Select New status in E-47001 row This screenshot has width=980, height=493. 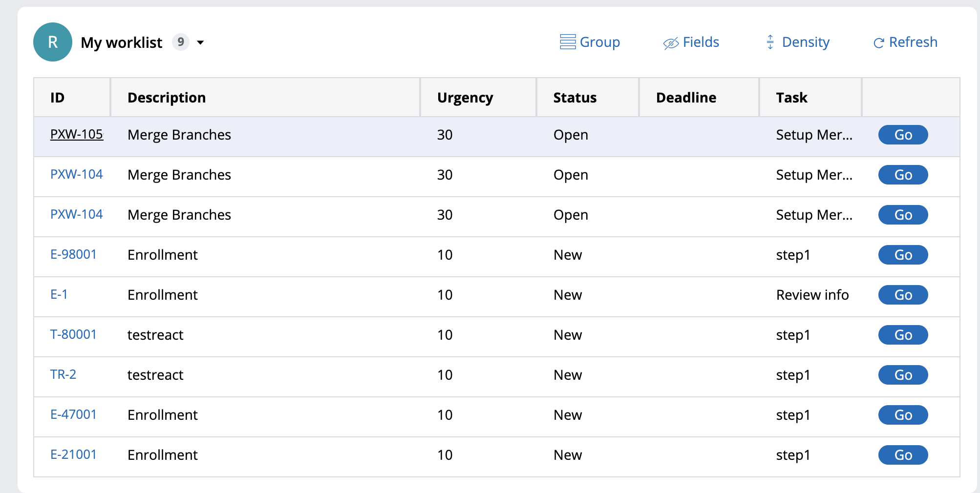click(x=568, y=415)
